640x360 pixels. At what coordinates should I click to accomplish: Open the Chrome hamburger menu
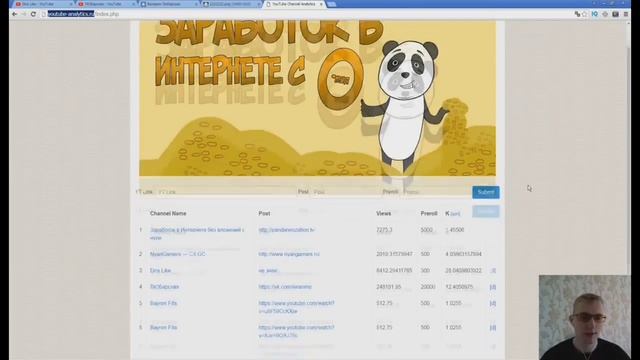(626, 14)
